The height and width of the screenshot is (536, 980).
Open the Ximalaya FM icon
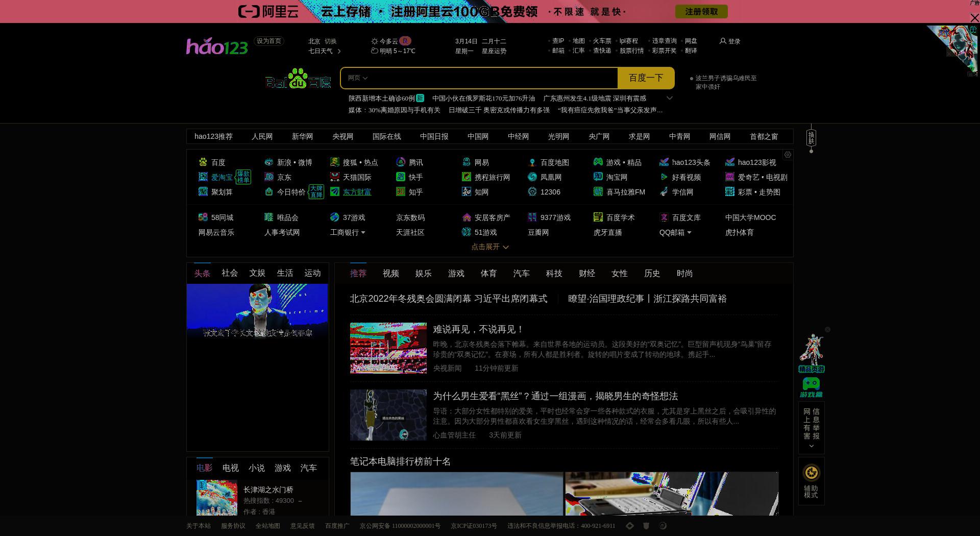click(598, 192)
